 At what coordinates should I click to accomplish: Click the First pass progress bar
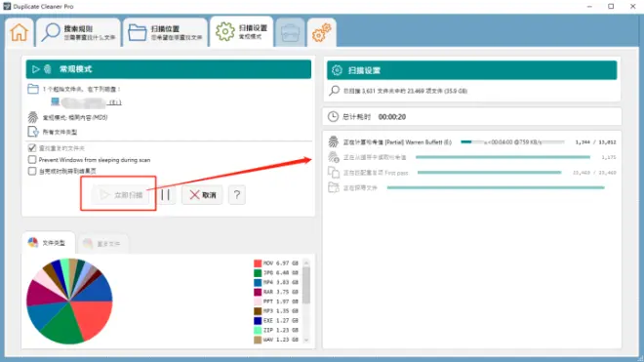tap(489, 173)
